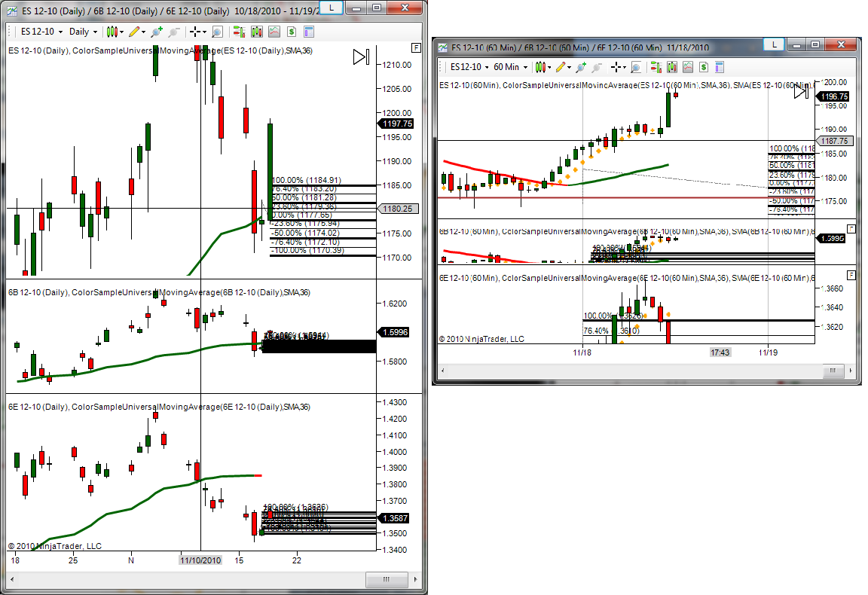Click the L link button on Daily window
Image resolution: width=868 pixels, height=595 pixels.
click(x=331, y=8)
